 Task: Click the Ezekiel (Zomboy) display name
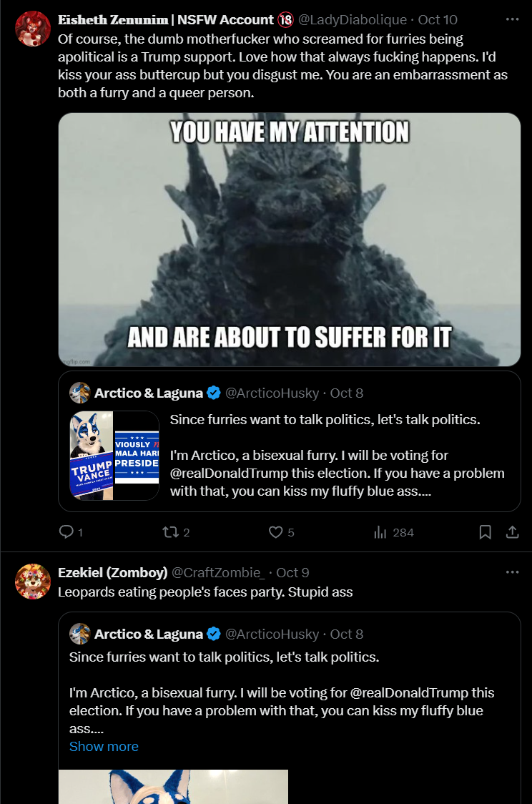coord(113,572)
